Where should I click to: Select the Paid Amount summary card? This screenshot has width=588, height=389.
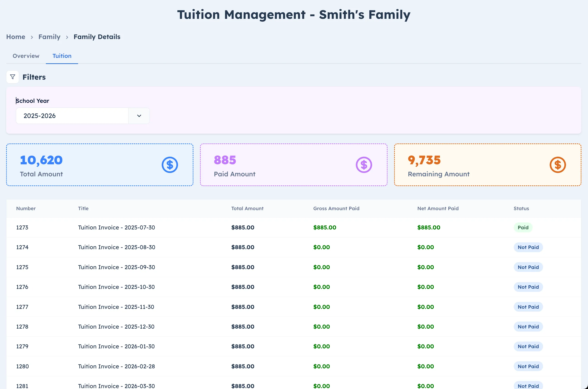click(x=294, y=165)
